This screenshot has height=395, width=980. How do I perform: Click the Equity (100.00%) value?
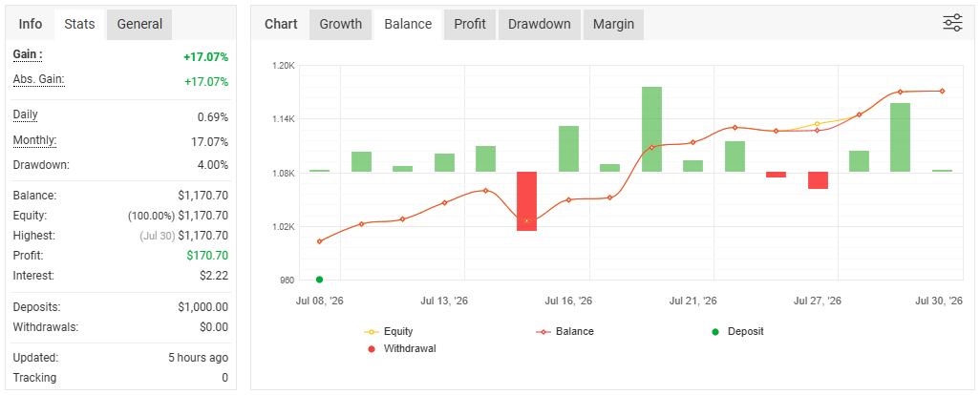(x=178, y=216)
